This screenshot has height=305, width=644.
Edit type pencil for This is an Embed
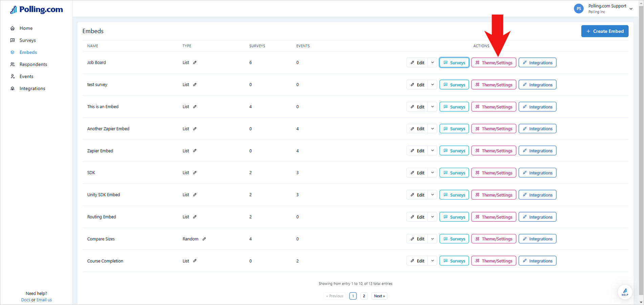[195, 107]
